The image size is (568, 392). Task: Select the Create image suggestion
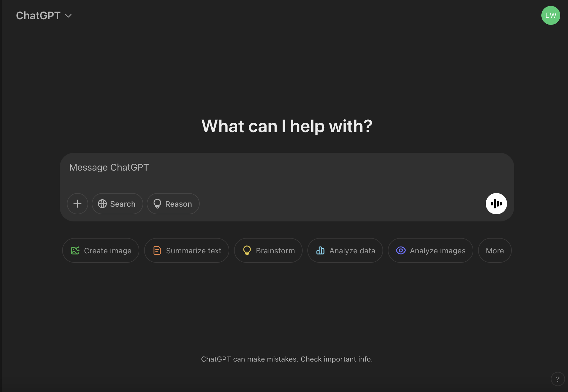[101, 250]
